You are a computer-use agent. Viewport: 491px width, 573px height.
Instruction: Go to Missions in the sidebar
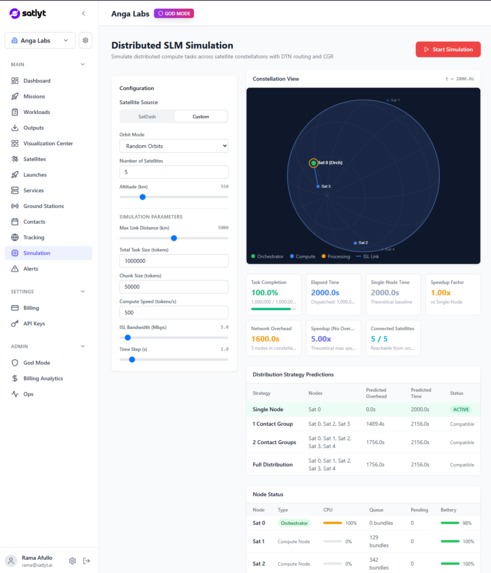coord(48,96)
